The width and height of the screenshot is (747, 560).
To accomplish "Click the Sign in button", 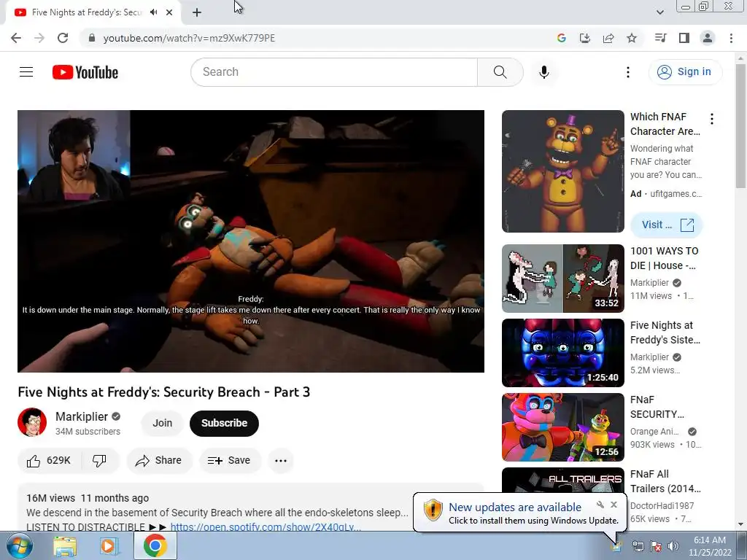I will click(684, 72).
